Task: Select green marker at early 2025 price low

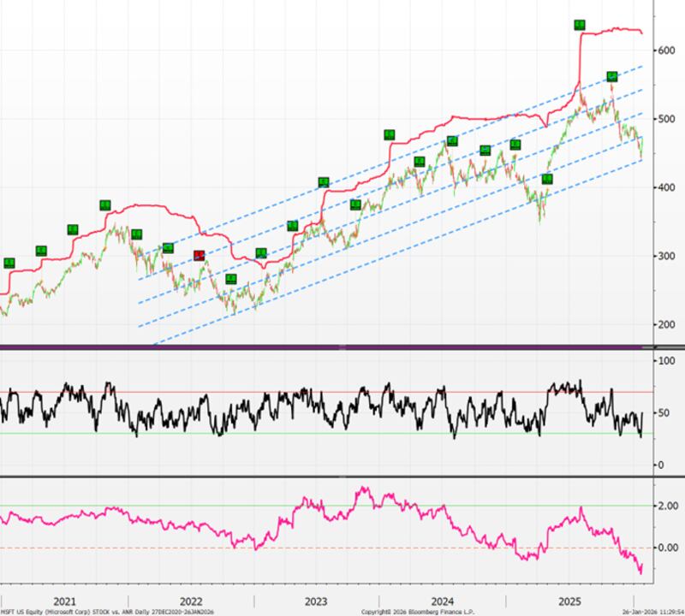Action: [548, 179]
